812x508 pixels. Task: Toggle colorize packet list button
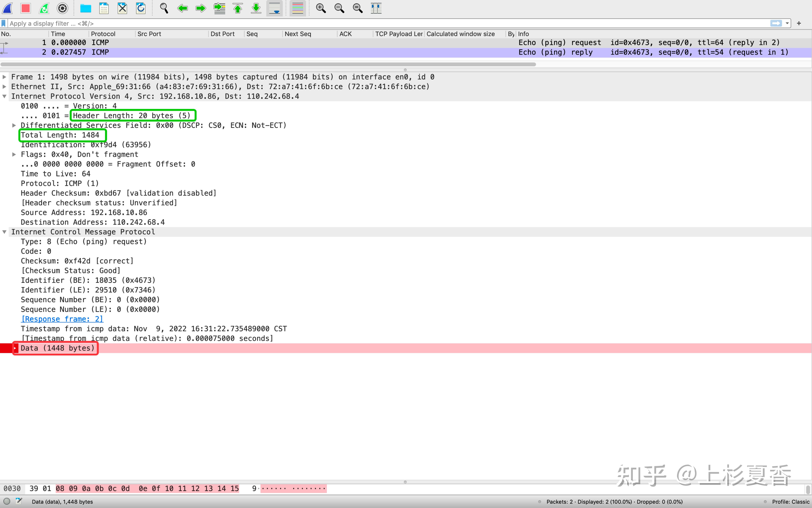tap(298, 8)
